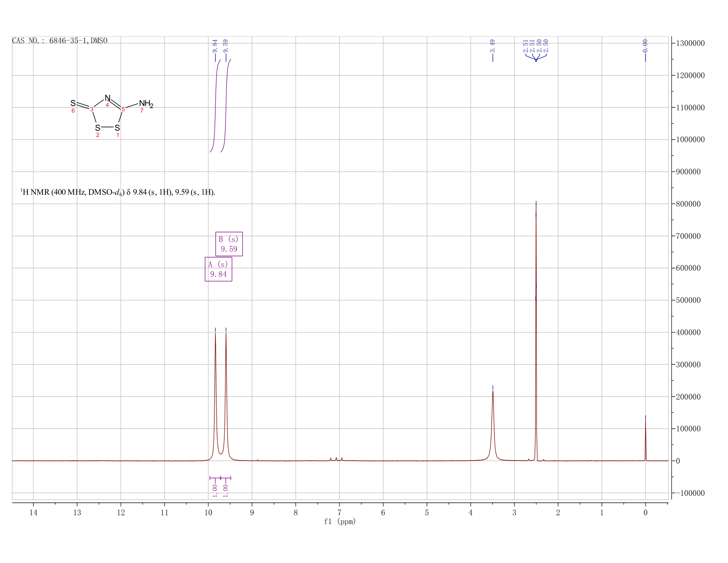The width and height of the screenshot is (728, 563).
Task: Click the thione S atom labeled 6
Action: (x=73, y=103)
